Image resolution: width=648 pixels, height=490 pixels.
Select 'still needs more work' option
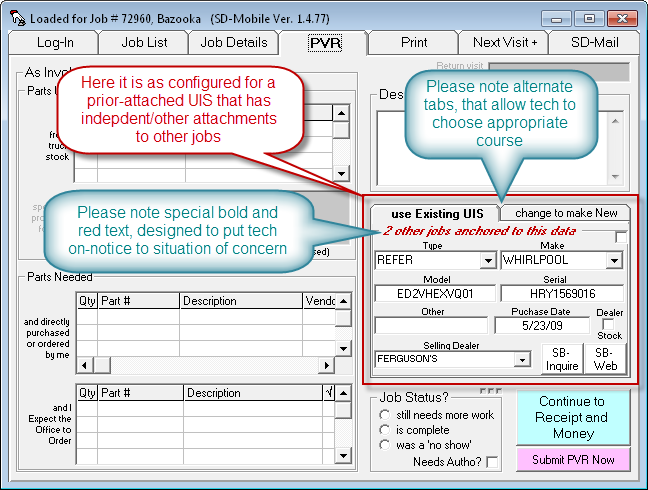pyautogui.click(x=386, y=415)
